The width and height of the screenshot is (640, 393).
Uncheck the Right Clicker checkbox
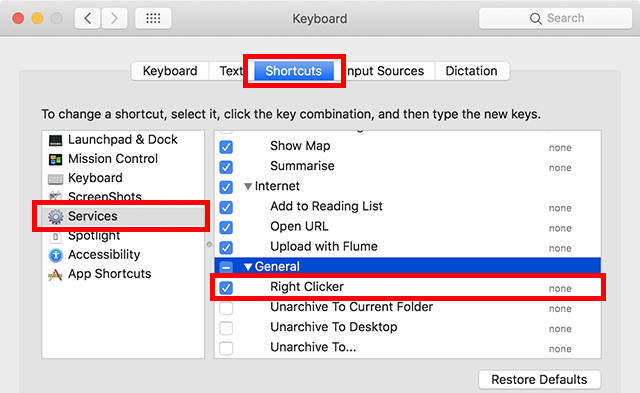[x=226, y=288]
